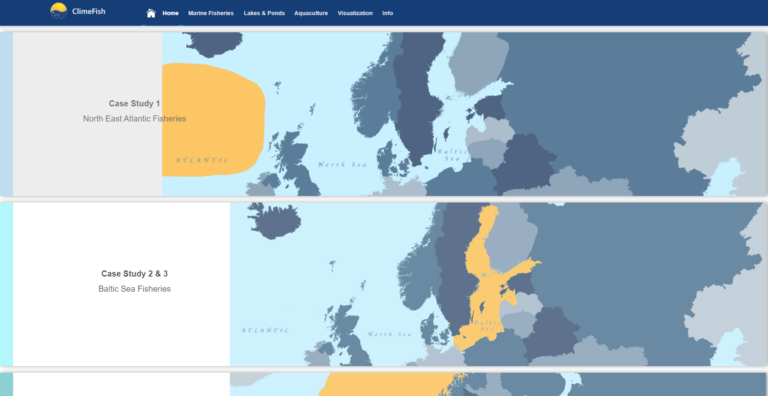Image resolution: width=768 pixels, height=396 pixels.
Task: Open the Info menu
Action: [387, 13]
